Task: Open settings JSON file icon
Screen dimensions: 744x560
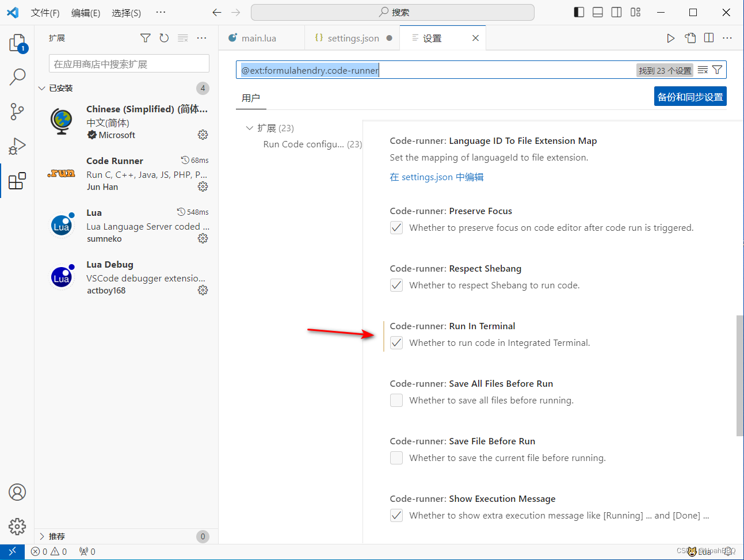Action: (690, 38)
